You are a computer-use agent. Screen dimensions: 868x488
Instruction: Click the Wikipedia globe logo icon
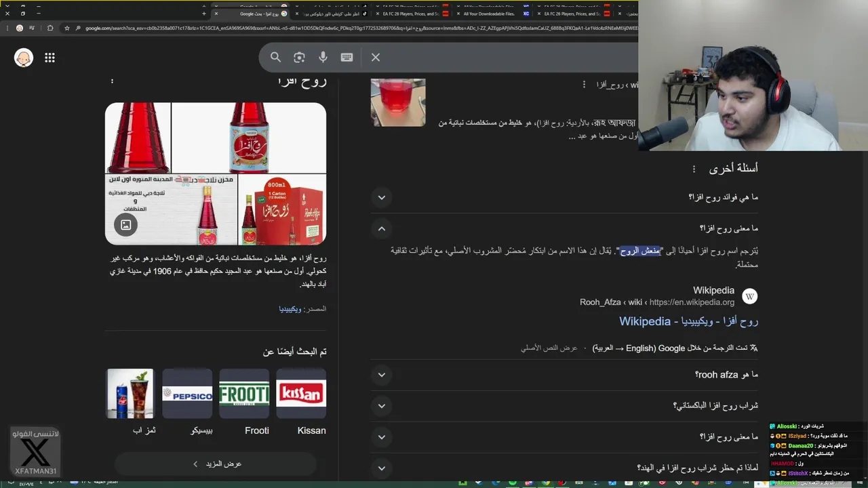click(749, 296)
